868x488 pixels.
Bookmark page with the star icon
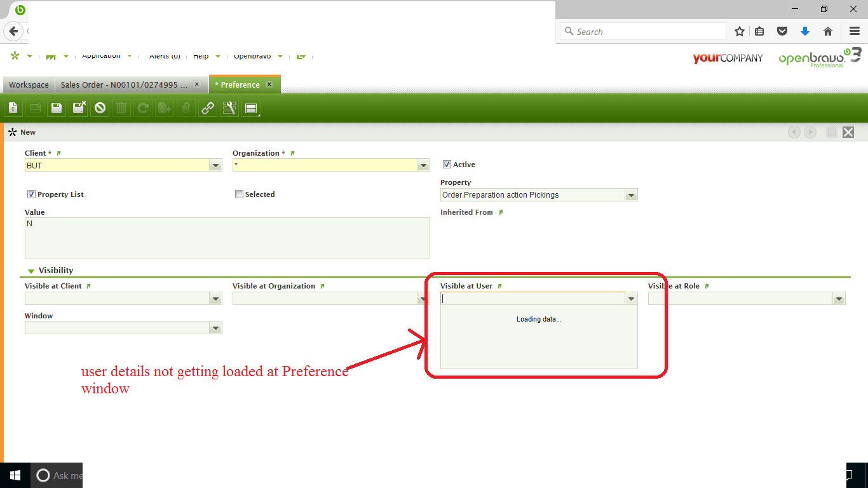[x=740, y=31]
